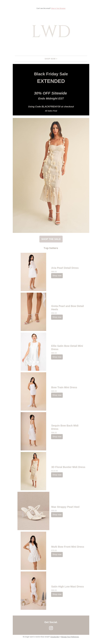Open the Instagram icon under Get Social

coord(51,628)
